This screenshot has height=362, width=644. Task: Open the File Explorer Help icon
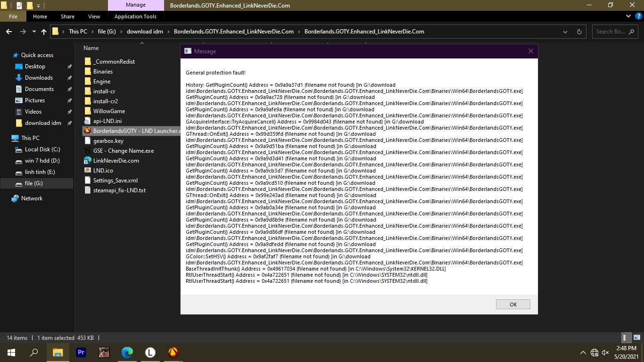pos(638,16)
